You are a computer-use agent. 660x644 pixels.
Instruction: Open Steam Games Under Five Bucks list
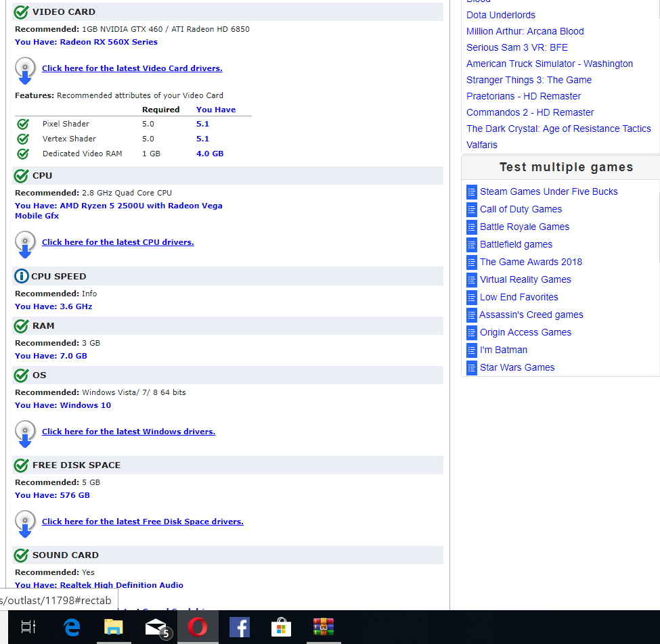point(548,191)
